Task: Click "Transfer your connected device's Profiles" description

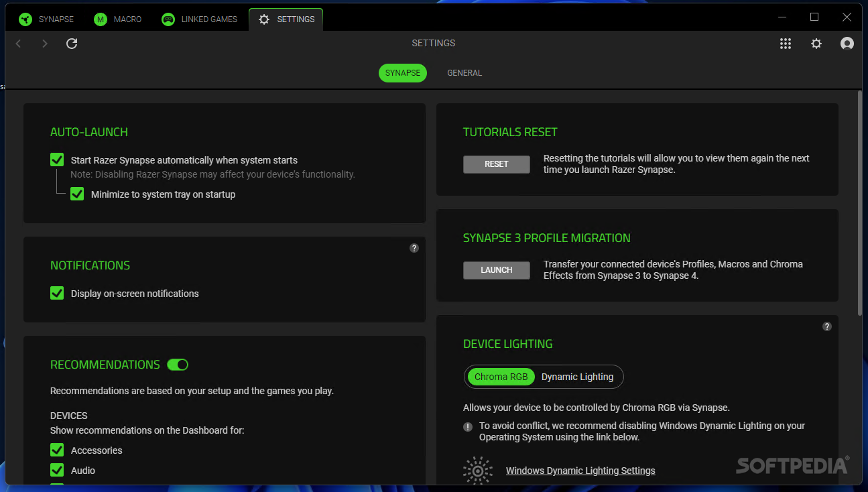Action: tap(673, 270)
